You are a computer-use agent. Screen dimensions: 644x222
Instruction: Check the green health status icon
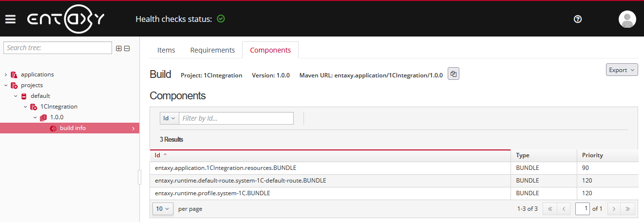(221, 19)
